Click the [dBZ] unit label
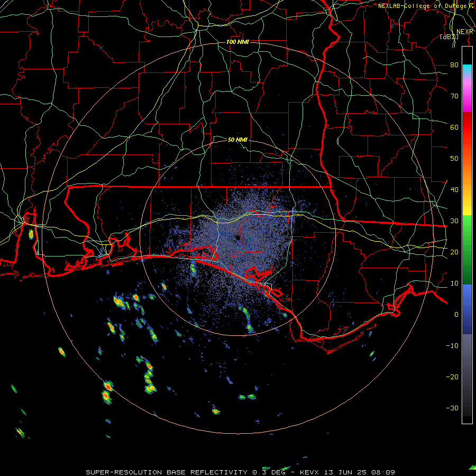Viewport: 476px width, 476px height. pyautogui.click(x=449, y=37)
